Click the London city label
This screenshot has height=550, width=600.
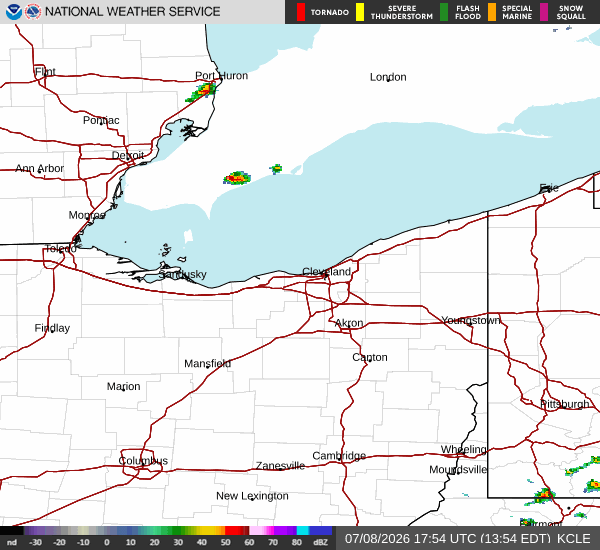coord(388,77)
